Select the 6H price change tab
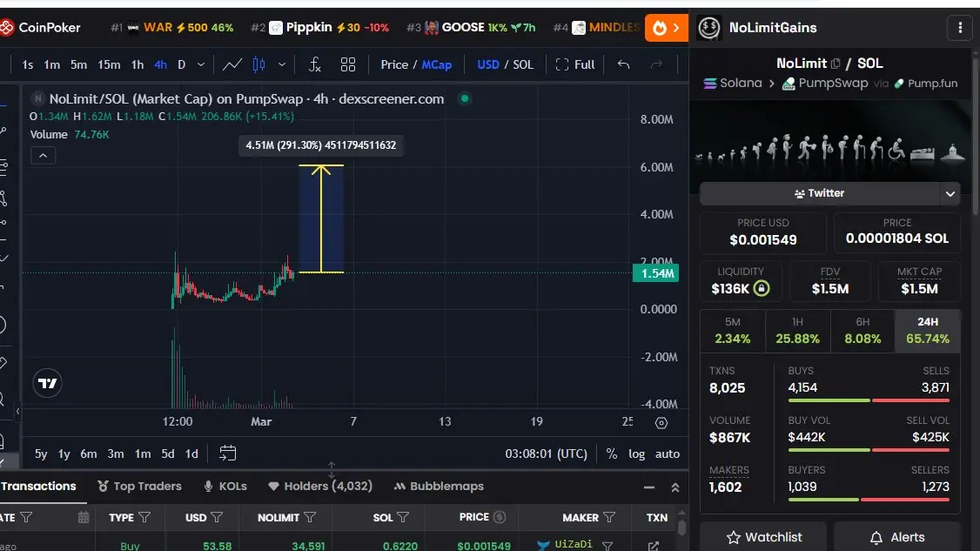This screenshot has height=551, width=980. (863, 330)
